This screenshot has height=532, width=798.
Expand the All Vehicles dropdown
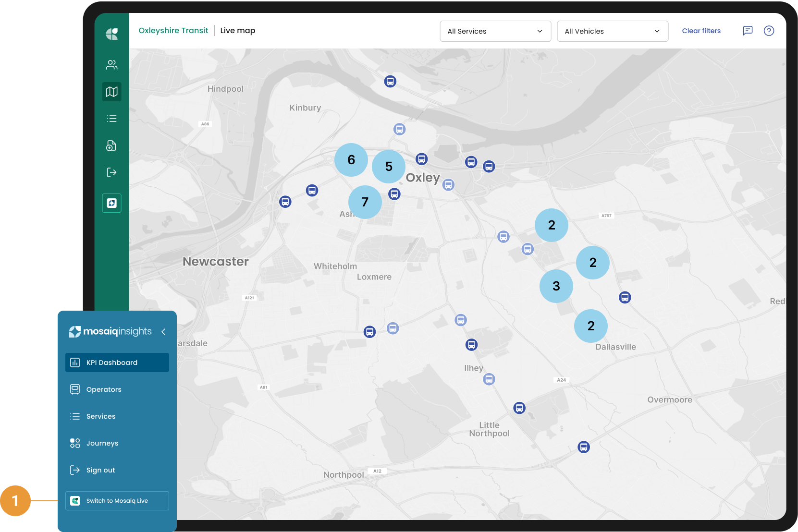pyautogui.click(x=612, y=31)
